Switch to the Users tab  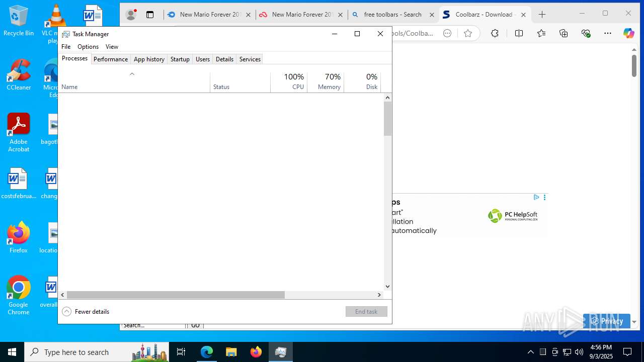203,59
